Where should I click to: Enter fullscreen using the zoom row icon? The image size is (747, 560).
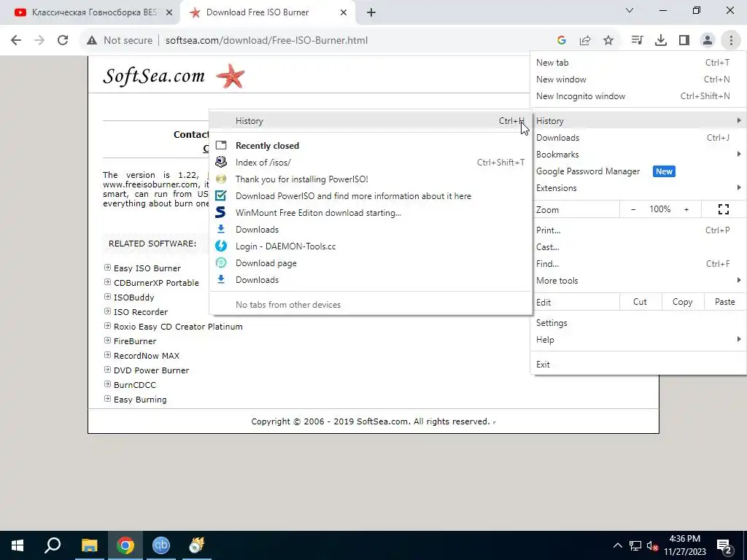[x=724, y=209]
